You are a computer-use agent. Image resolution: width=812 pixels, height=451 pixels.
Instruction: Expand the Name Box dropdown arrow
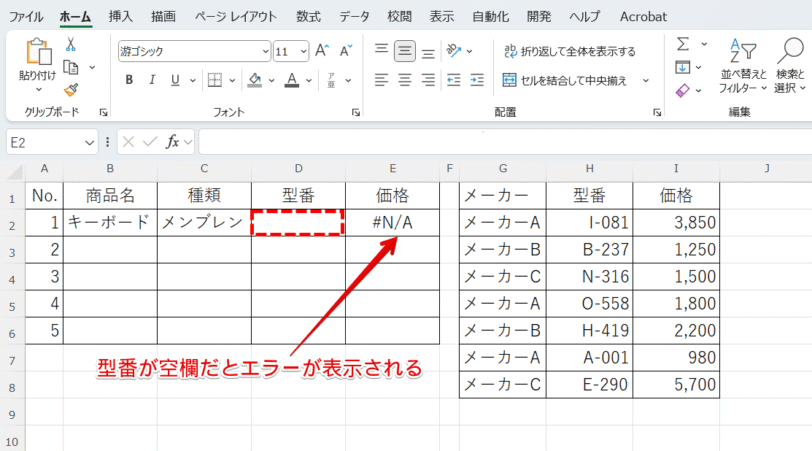(x=90, y=142)
